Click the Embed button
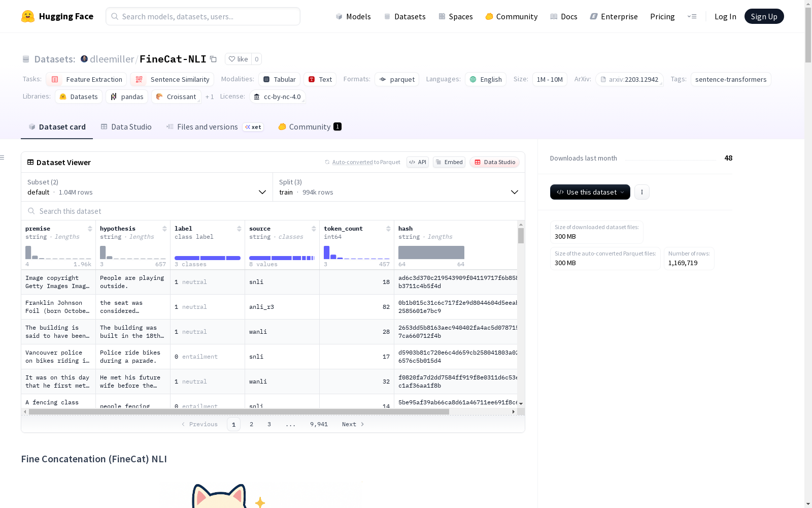This screenshot has width=812, height=508. pos(449,162)
